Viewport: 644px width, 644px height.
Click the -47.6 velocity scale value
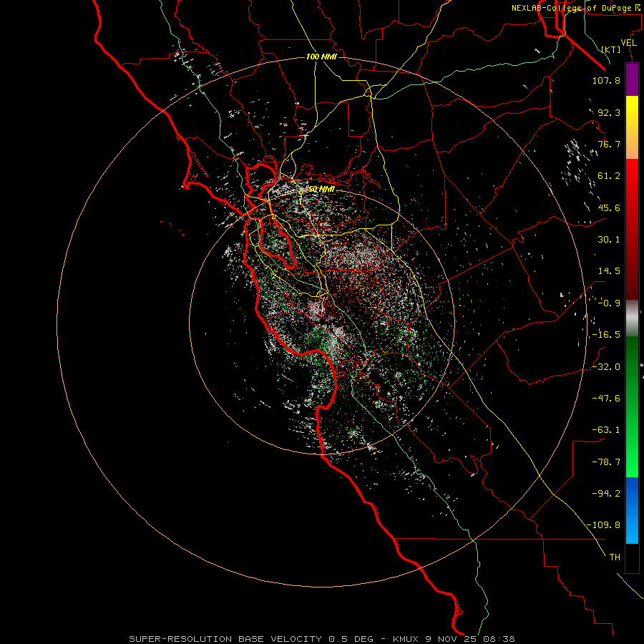click(606, 399)
